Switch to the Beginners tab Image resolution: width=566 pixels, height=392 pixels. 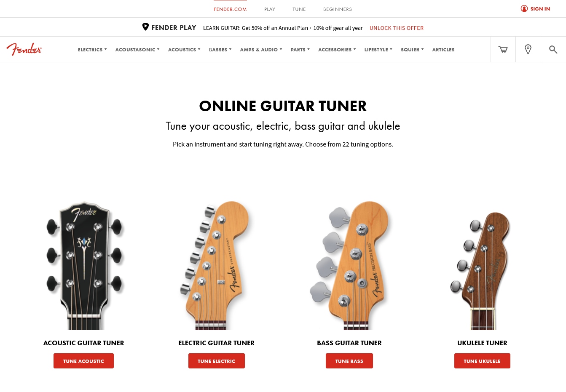click(338, 9)
